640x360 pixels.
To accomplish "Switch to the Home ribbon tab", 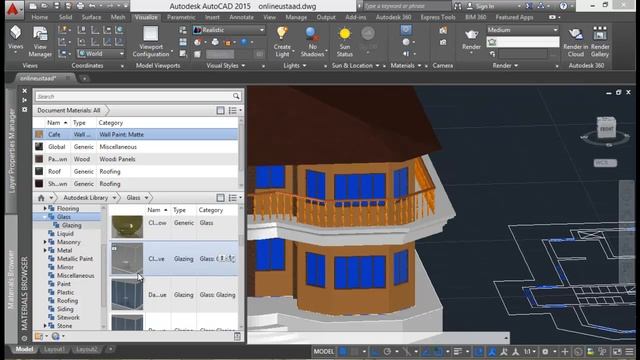I will pos(40,17).
